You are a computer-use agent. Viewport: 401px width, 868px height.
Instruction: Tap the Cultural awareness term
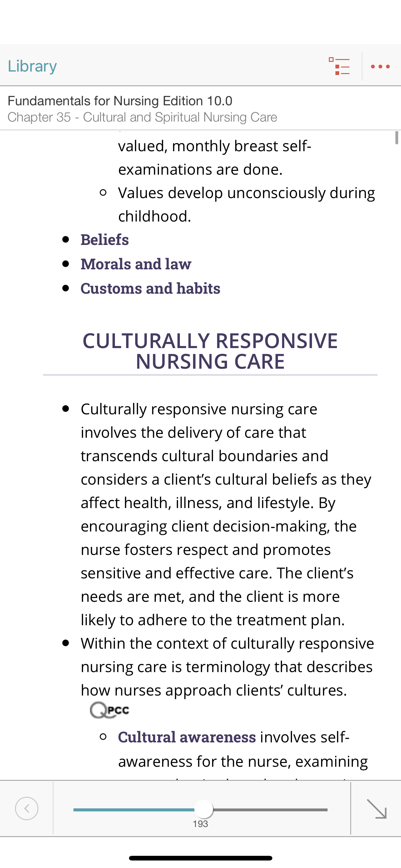(187, 737)
